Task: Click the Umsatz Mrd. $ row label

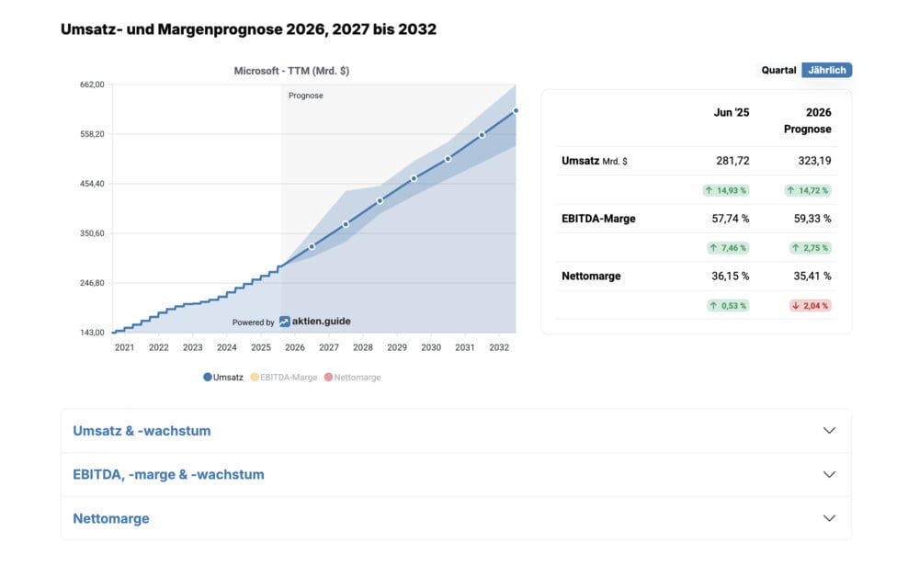Action: coord(594,161)
